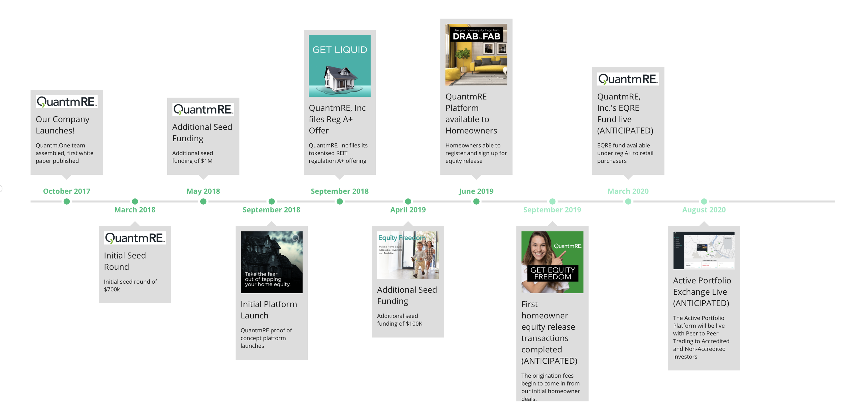Click 'First homeowner equity release transactions' heading

(x=549, y=332)
